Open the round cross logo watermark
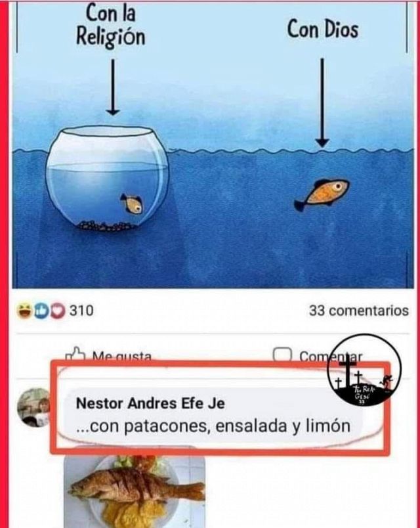The width and height of the screenshot is (420, 528). coord(364,368)
